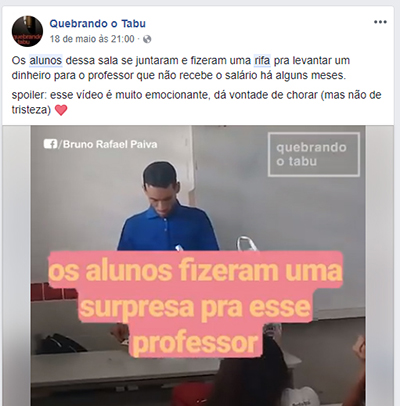The width and height of the screenshot is (400, 406).
Task: Click the highlighted word alunos
Action: tap(46, 61)
